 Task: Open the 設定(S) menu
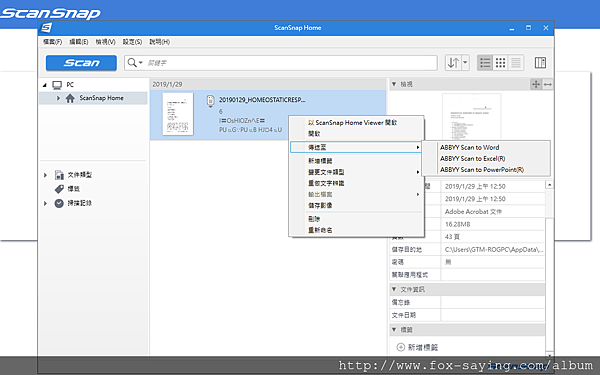pos(132,42)
